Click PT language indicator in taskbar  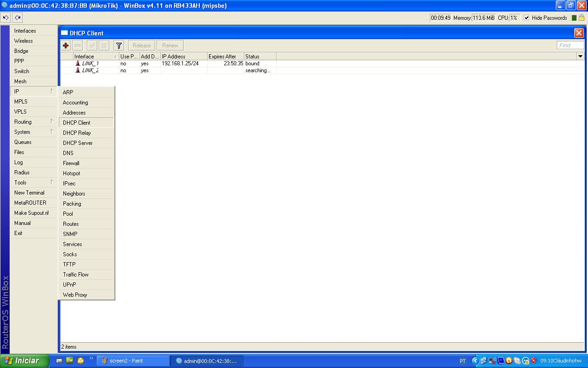[x=462, y=361]
